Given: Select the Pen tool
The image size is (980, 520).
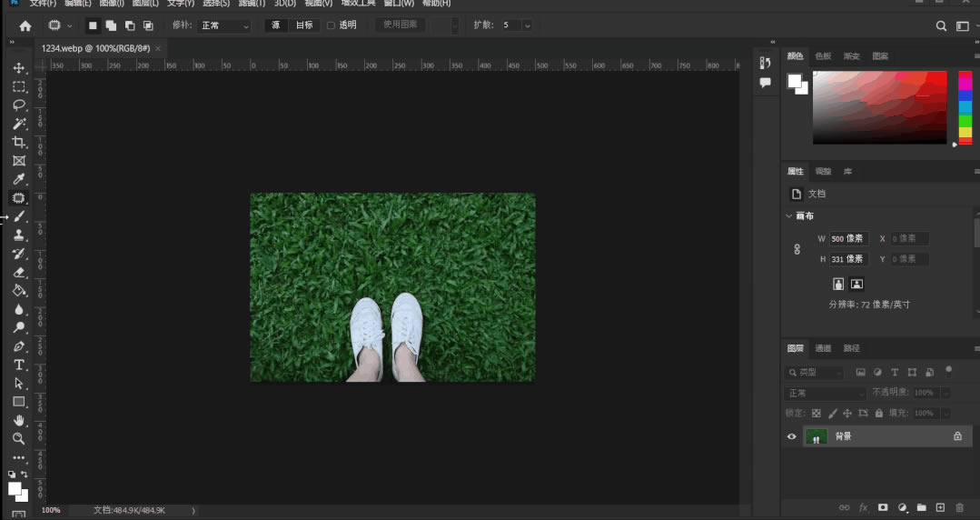Looking at the screenshot, I should click(19, 346).
